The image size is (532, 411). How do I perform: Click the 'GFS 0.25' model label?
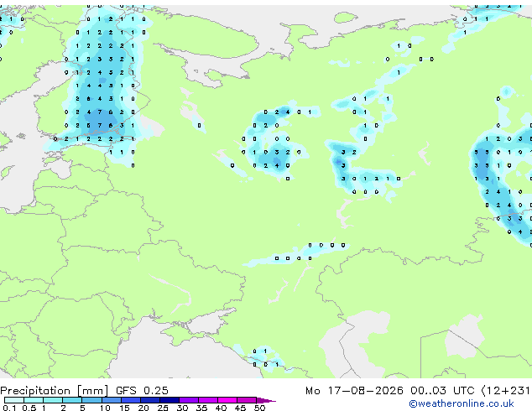click(x=142, y=391)
